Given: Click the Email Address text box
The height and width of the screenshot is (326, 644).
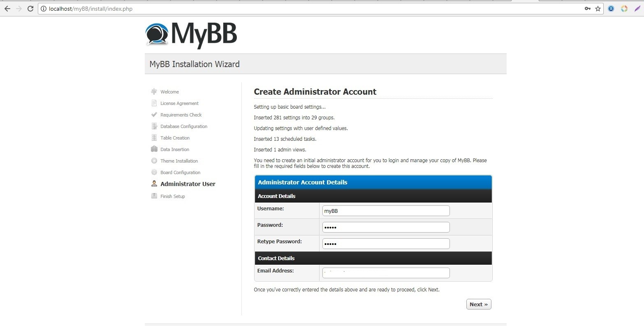Looking at the screenshot, I should [386, 273].
